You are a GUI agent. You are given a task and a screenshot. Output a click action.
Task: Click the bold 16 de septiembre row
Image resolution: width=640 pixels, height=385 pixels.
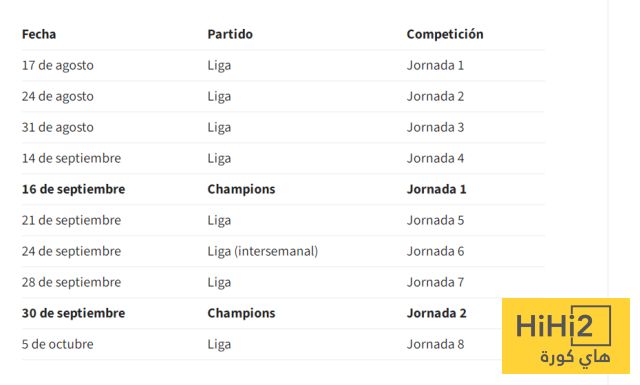click(283, 189)
